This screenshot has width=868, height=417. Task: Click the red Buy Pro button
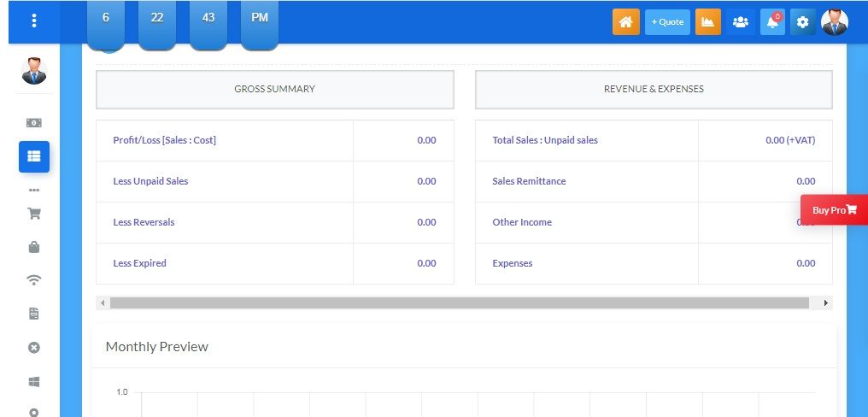click(x=833, y=210)
